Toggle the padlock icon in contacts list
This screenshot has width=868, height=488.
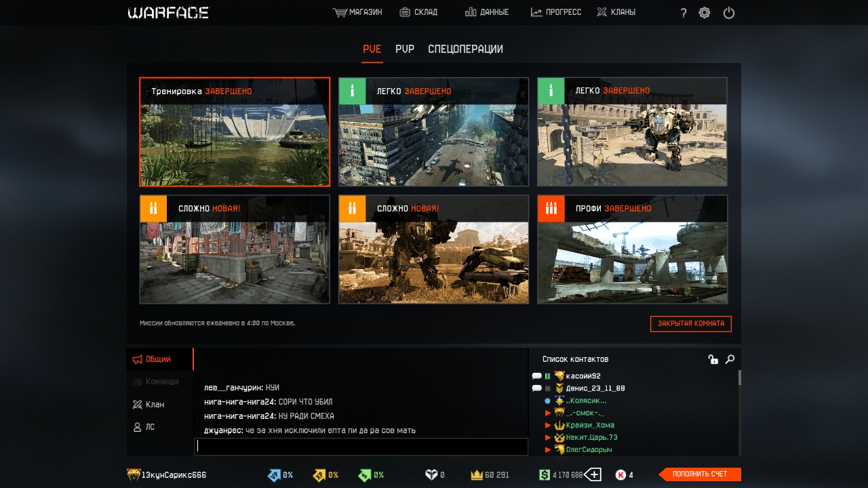point(713,359)
